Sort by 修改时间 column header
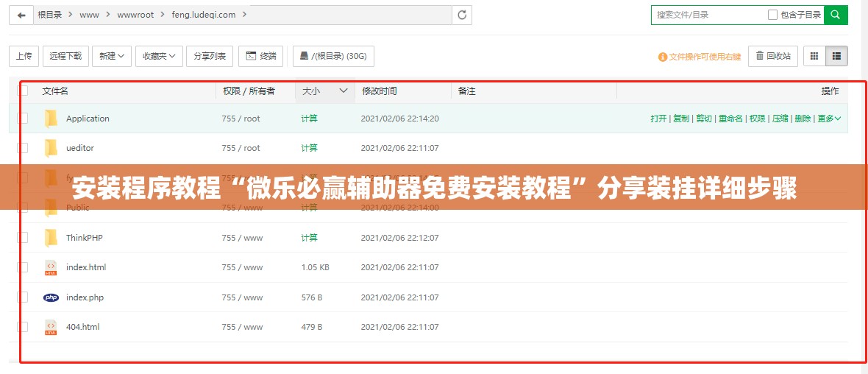868x374 pixels. tap(379, 91)
